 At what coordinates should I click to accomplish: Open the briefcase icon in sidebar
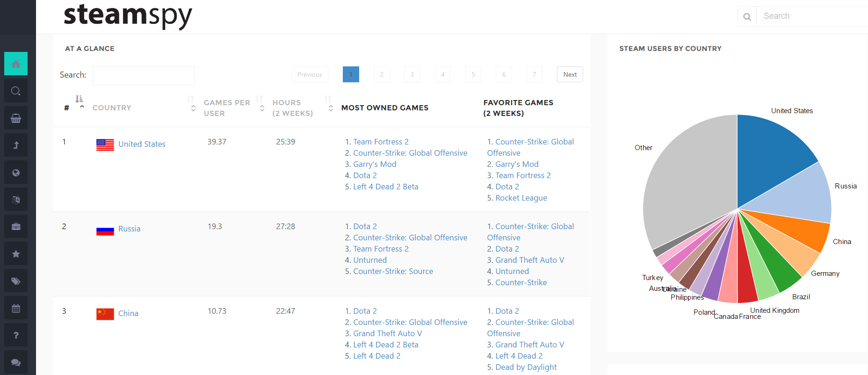[x=16, y=226]
